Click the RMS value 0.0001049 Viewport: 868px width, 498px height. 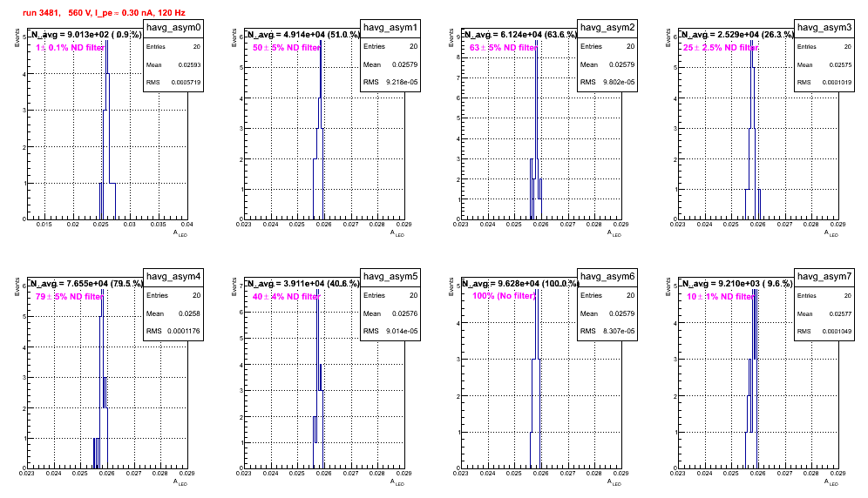pyautogui.click(x=837, y=331)
